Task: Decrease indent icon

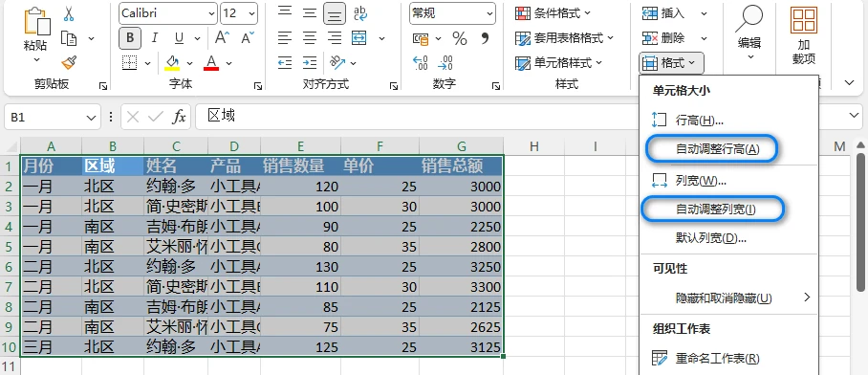Action: click(285, 62)
